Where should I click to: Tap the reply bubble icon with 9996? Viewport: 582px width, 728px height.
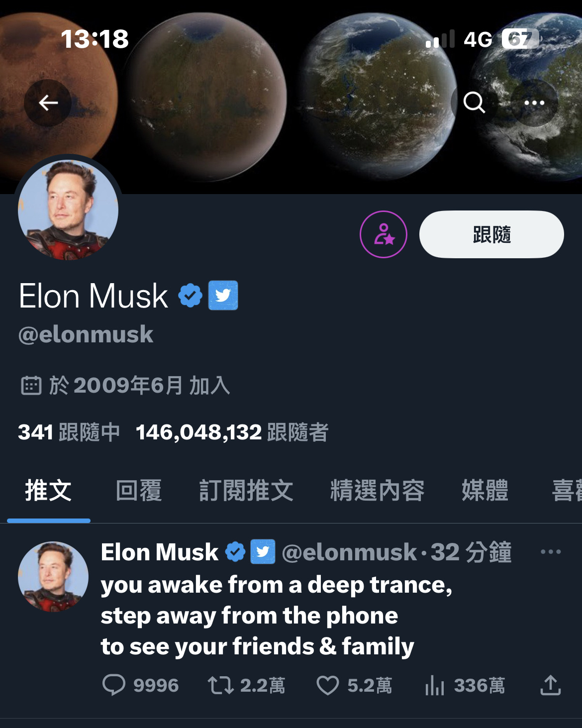114,685
